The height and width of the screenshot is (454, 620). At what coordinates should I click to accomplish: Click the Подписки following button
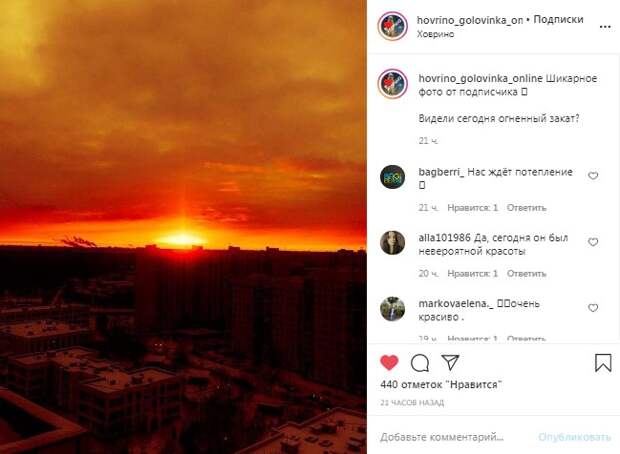pos(558,19)
